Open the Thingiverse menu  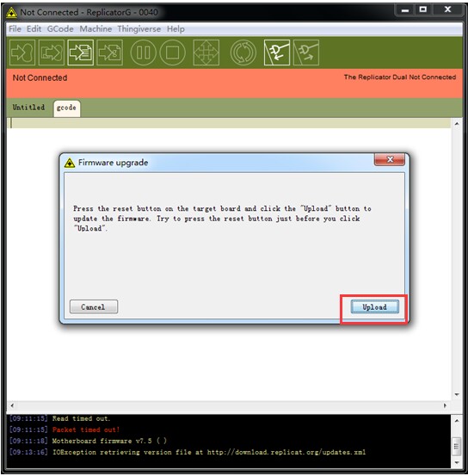click(x=139, y=29)
